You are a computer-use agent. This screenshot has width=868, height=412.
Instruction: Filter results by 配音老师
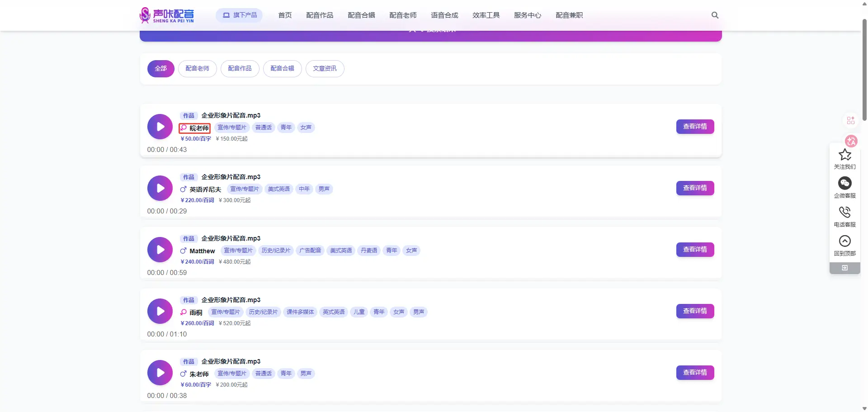197,69
